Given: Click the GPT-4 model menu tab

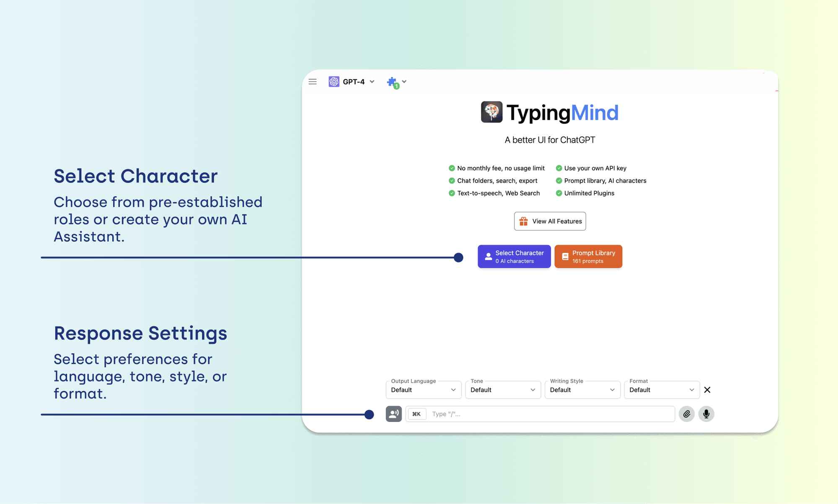Looking at the screenshot, I should pyautogui.click(x=352, y=81).
